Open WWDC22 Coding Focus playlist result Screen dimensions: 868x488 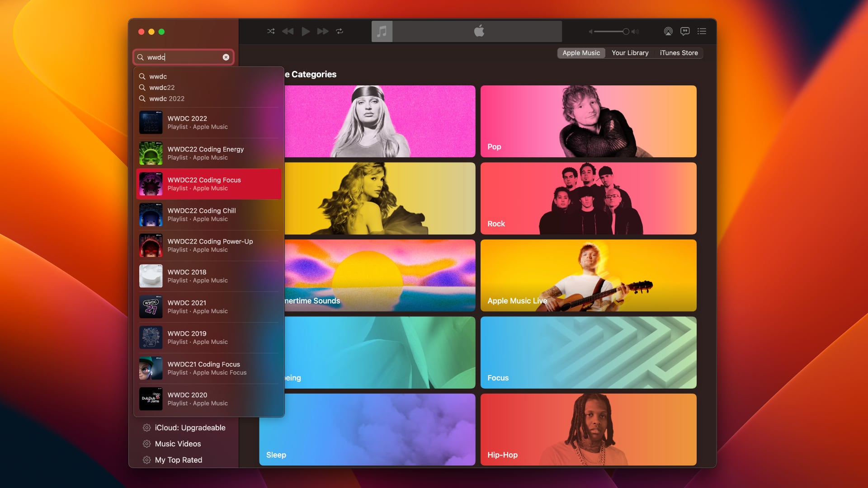pos(208,184)
